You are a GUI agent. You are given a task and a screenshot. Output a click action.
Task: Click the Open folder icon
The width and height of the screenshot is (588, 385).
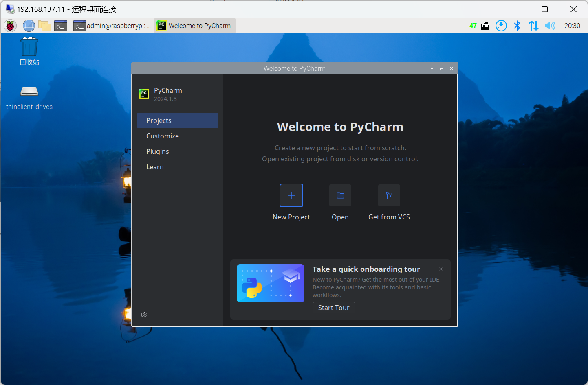point(340,195)
